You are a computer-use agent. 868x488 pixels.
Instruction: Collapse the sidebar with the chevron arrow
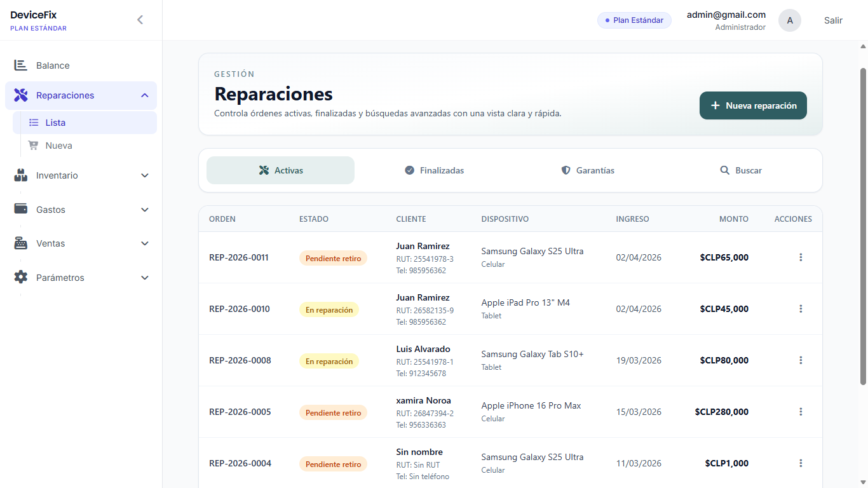click(x=140, y=19)
